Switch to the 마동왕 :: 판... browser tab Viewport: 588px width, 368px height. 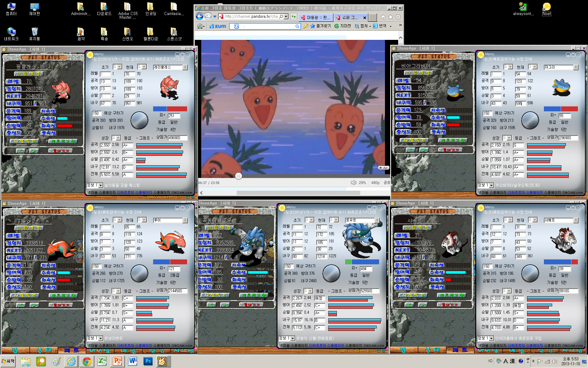(316, 17)
